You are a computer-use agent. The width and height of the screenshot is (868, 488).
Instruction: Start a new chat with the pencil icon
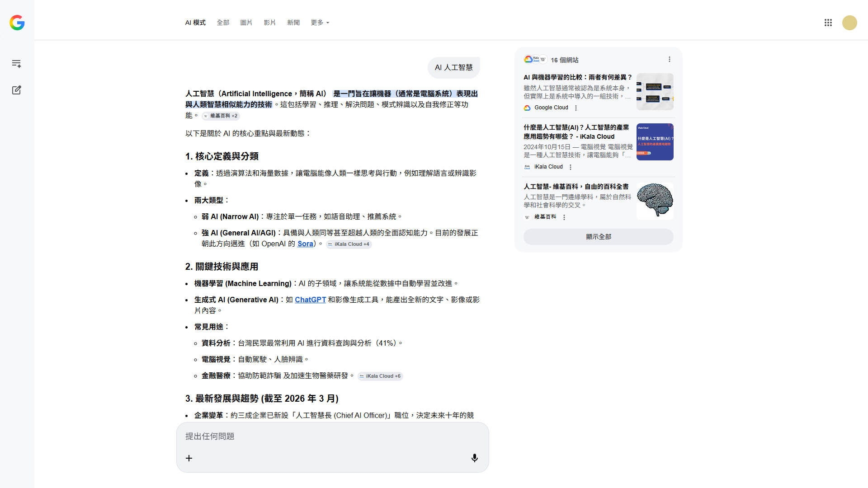(x=17, y=90)
